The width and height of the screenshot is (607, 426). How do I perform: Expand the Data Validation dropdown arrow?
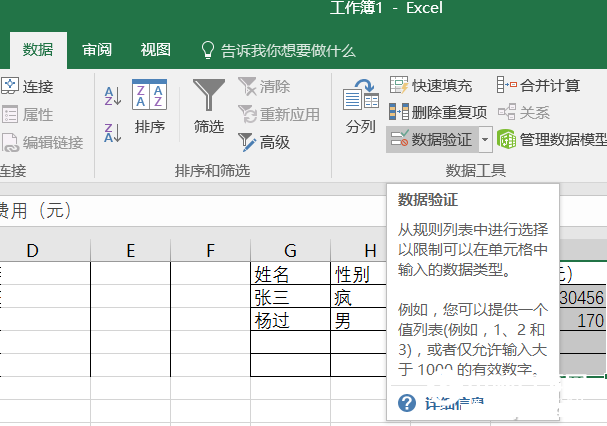pos(485,138)
